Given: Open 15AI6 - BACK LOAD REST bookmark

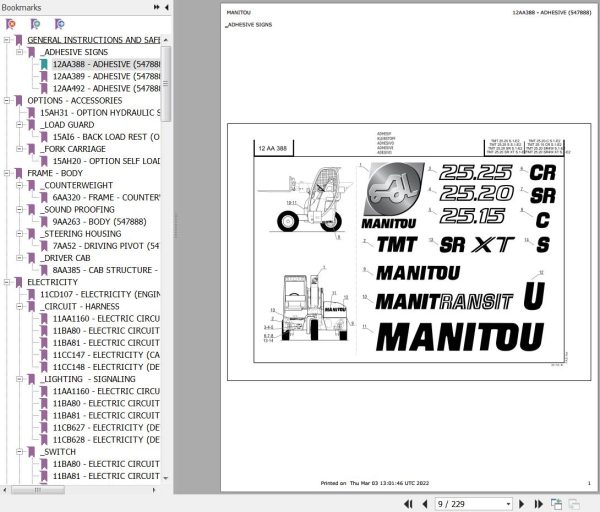Looking at the screenshot, I should coord(106,137).
